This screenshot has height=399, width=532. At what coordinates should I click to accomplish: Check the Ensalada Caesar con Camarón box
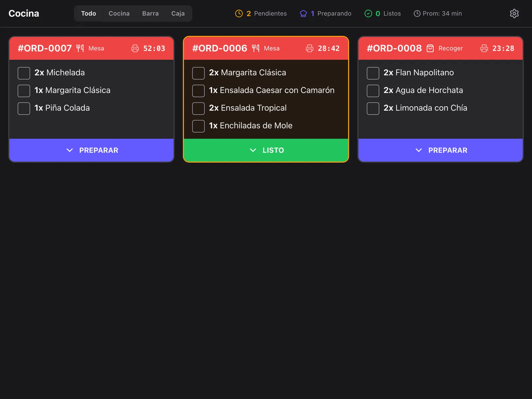point(199,91)
